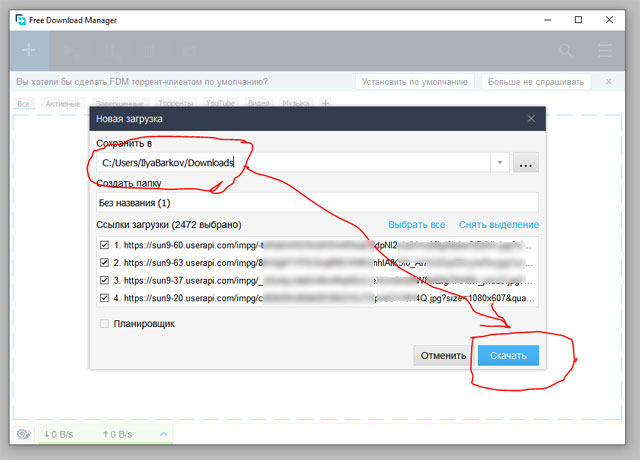
Task: Click the save path input field
Action: [293, 162]
